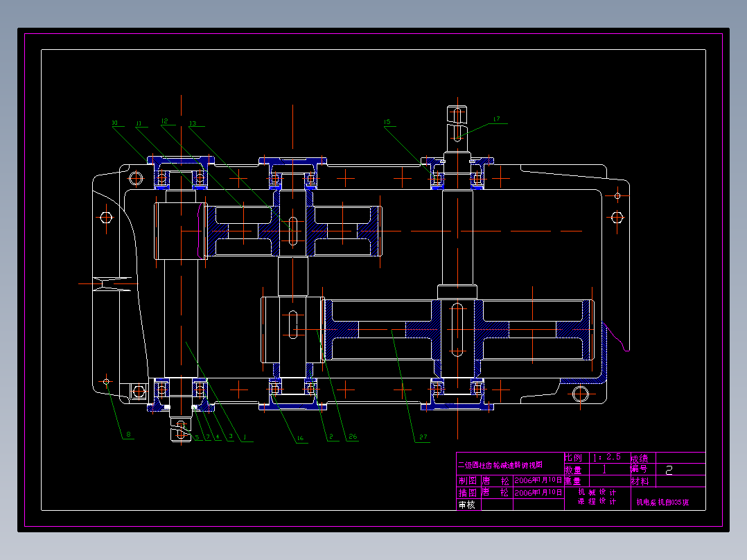This screenshot has width=747, height=560.
Task: Click part callout number 1
Action: [245, 437]
